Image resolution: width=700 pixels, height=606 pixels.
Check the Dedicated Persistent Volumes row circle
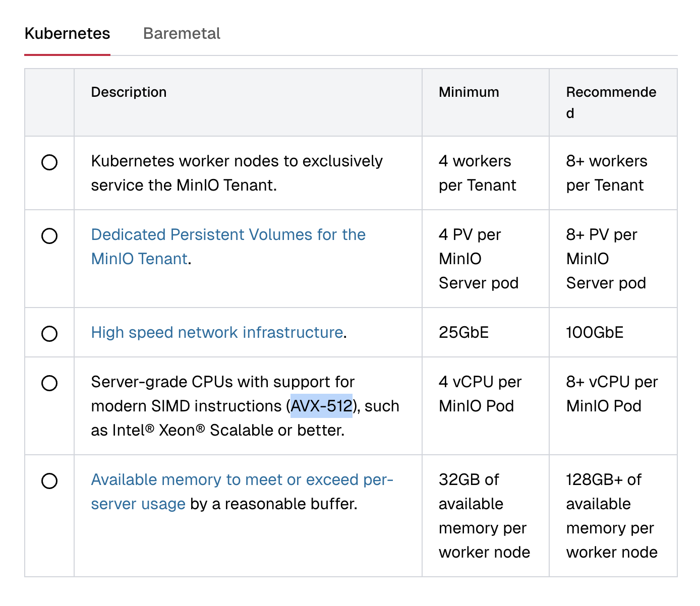click(49, 236)
